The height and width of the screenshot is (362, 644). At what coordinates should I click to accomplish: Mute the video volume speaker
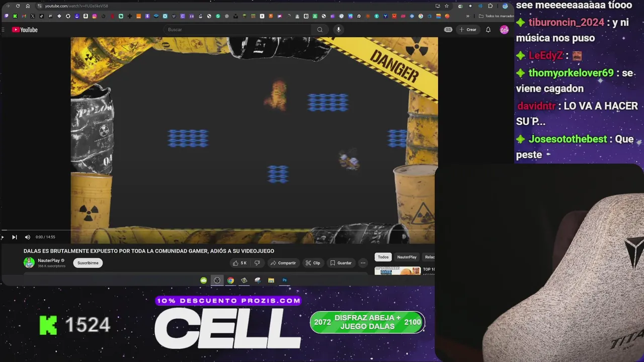(x=28, y=237)
